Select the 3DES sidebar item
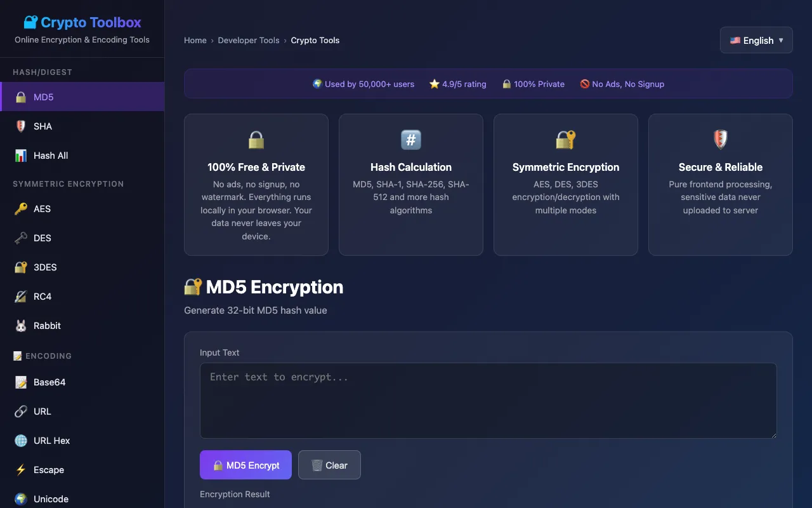This screenshot has width=812, height=508. pos(82,267)
